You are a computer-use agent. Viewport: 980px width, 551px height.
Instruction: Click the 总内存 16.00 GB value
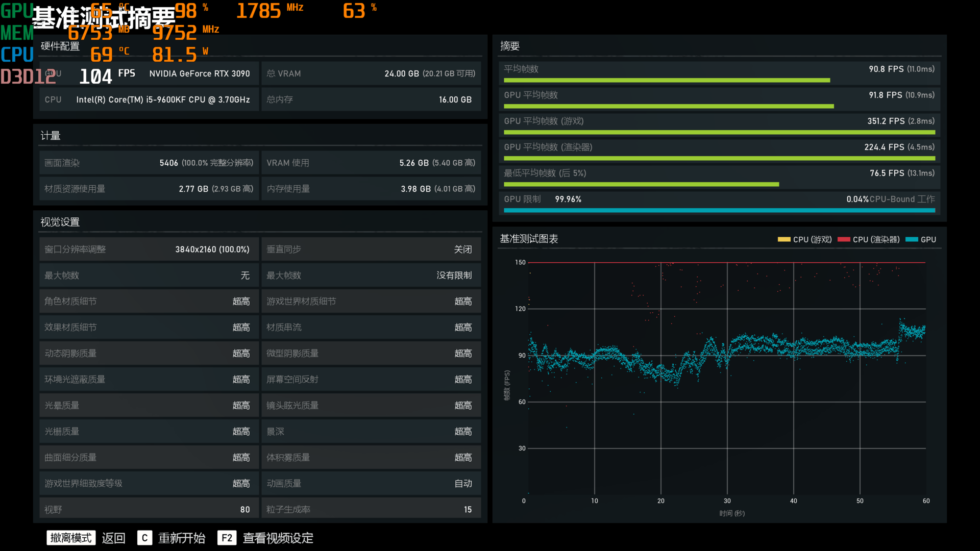point(455,99)
